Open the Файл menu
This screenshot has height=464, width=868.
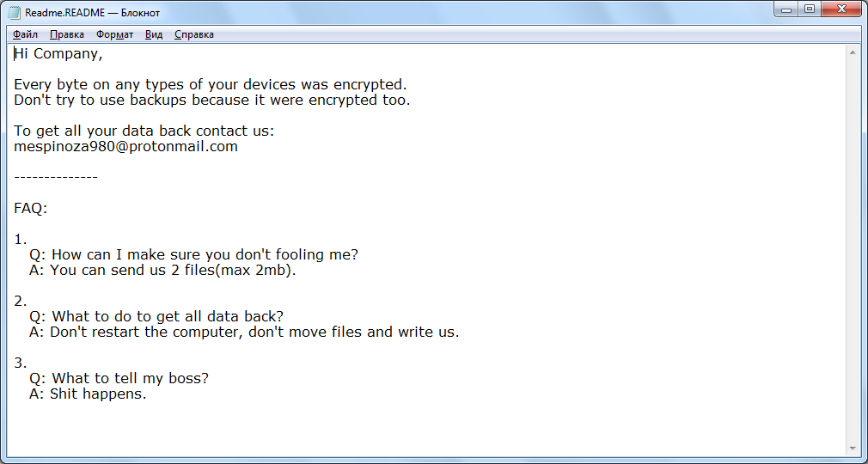[x=26, y=34]
